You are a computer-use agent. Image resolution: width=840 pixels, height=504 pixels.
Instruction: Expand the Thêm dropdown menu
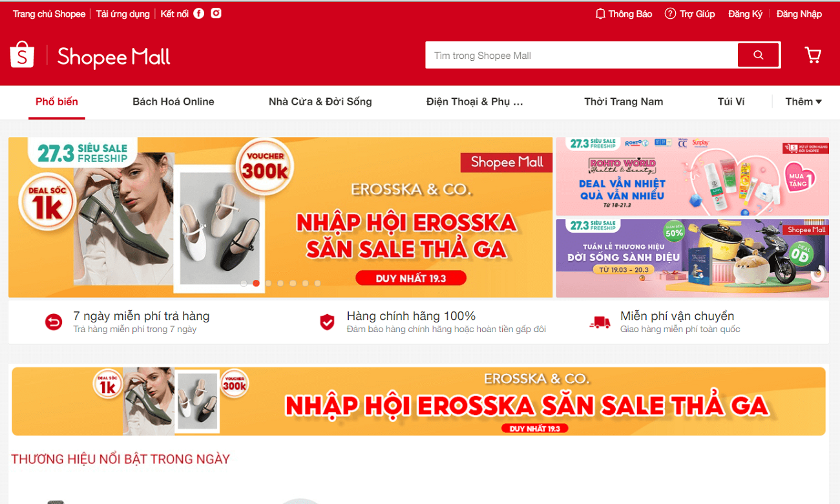[803, 101]
